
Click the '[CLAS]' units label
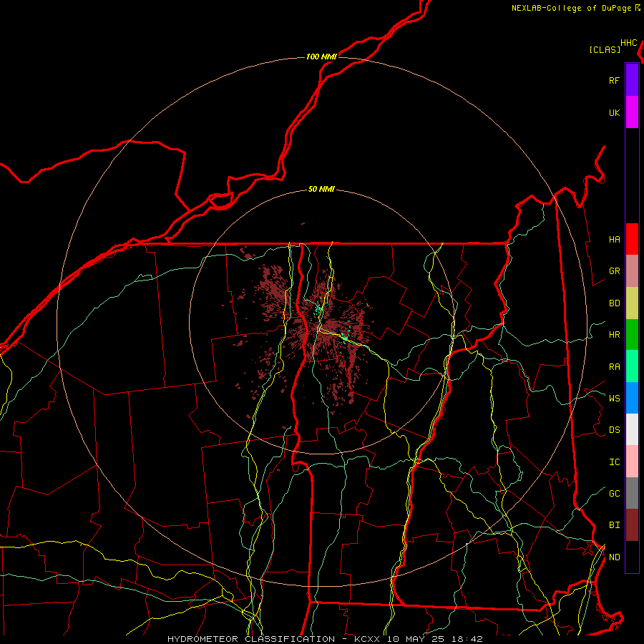(x=605, y=49)
